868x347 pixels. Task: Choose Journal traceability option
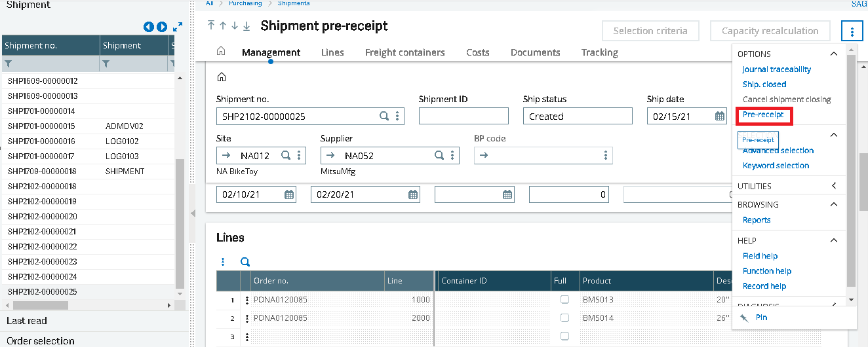(776, 69)
